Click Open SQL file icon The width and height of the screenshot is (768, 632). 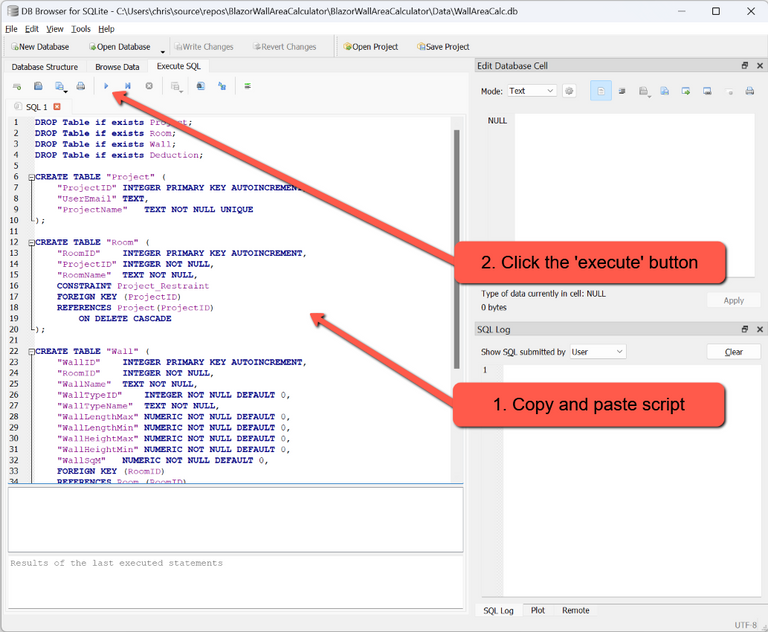[38, 86]
